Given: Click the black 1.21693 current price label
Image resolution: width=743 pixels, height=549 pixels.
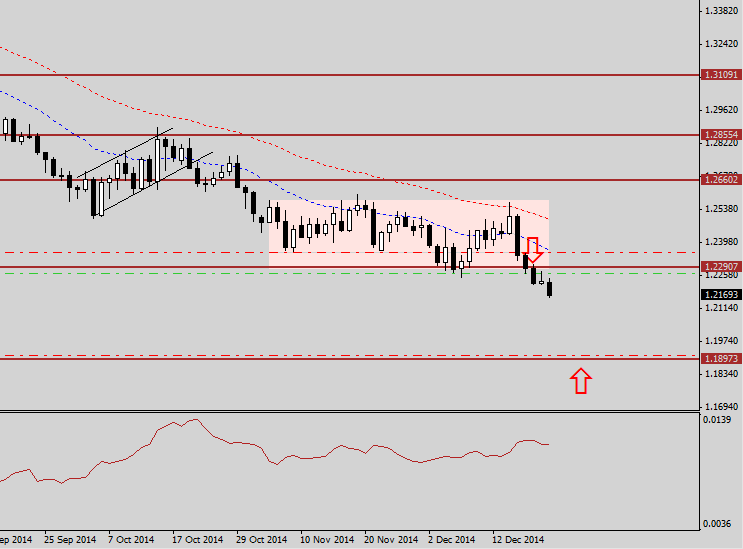Looking at the screenshot, I should point(721,295).
